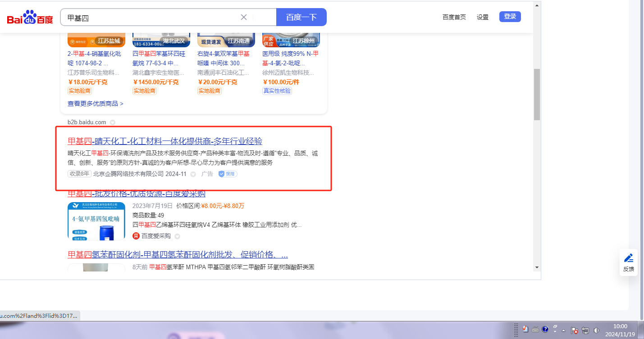Click the 登录 login button
The height and width of the screenshot is (339, 644).
coord(510,17)
